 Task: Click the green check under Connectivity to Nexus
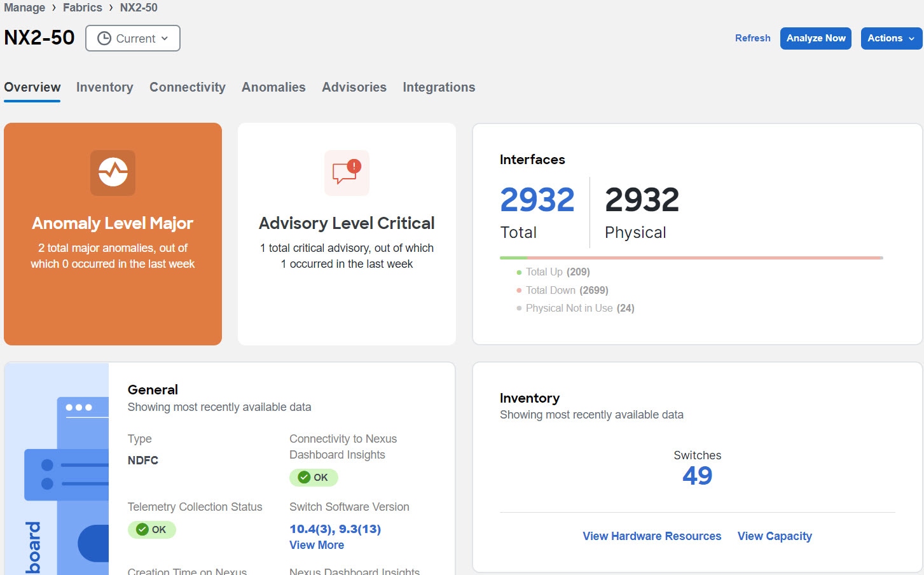pyautogui.click(x=304, y=477)
